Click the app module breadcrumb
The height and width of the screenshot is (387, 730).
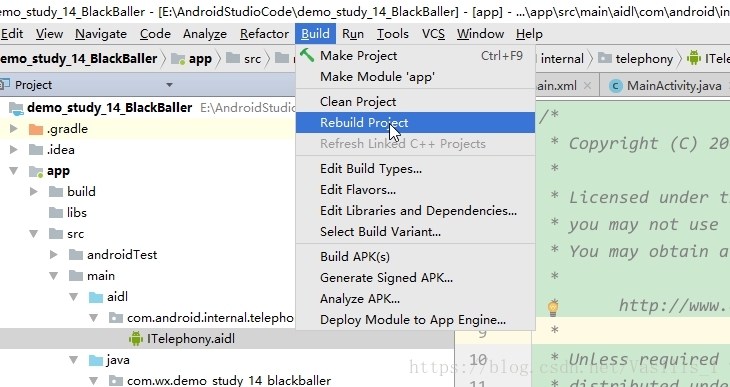(191, 59)
